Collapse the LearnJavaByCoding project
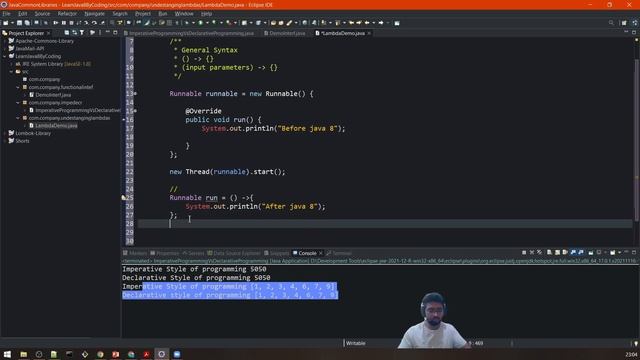The width and height of the screenshot is (640, 360). coord(5,56)
